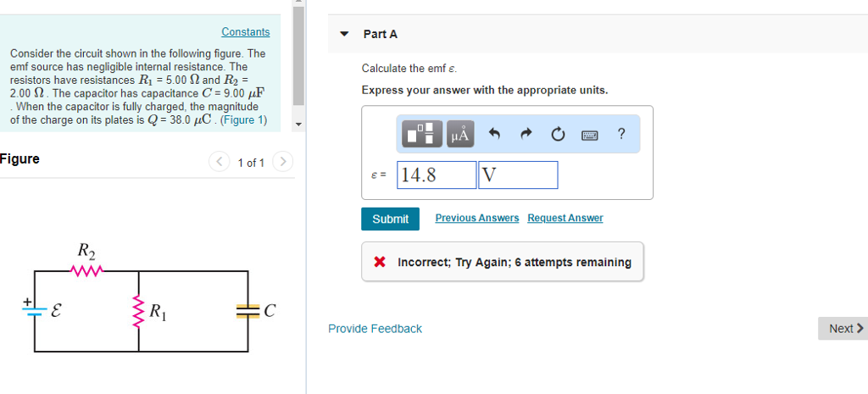This screenshot has height=394, width=868.
Task: Click the question mark help icon
Action: (621, 134)
